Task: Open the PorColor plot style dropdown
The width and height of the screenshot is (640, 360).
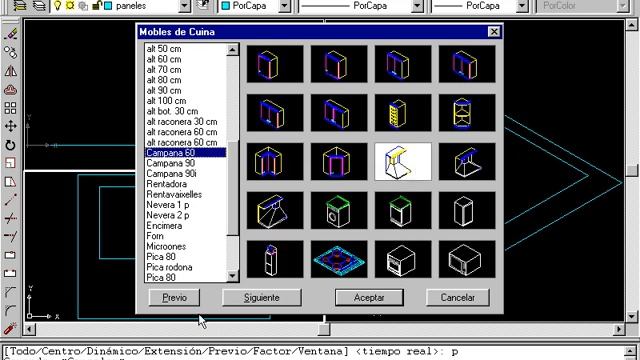Action: 623,6
